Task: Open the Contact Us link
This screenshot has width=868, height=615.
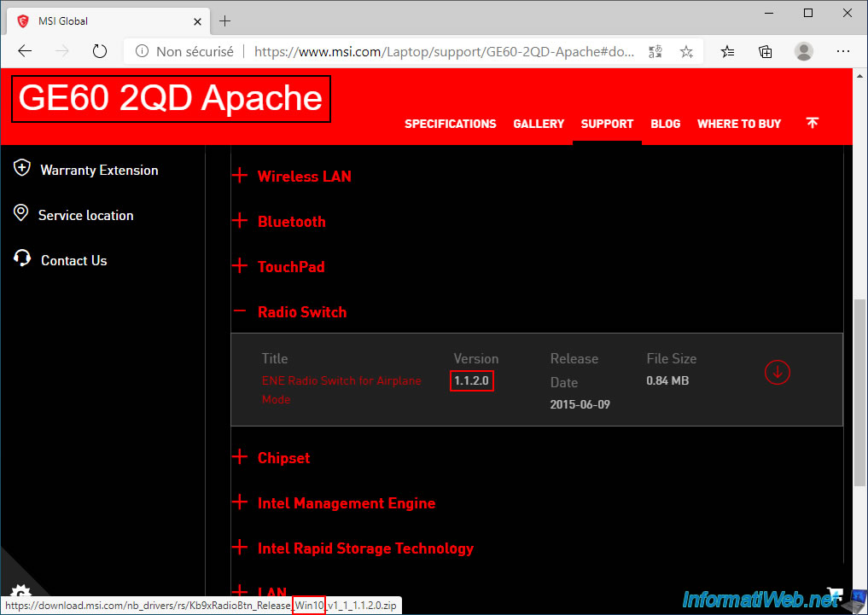Action: point(74,261)
